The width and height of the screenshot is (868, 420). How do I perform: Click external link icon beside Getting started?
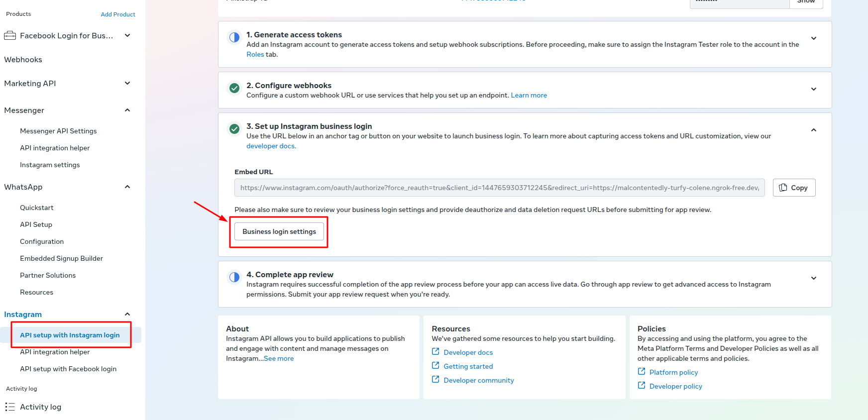click(x=435, y=366)
